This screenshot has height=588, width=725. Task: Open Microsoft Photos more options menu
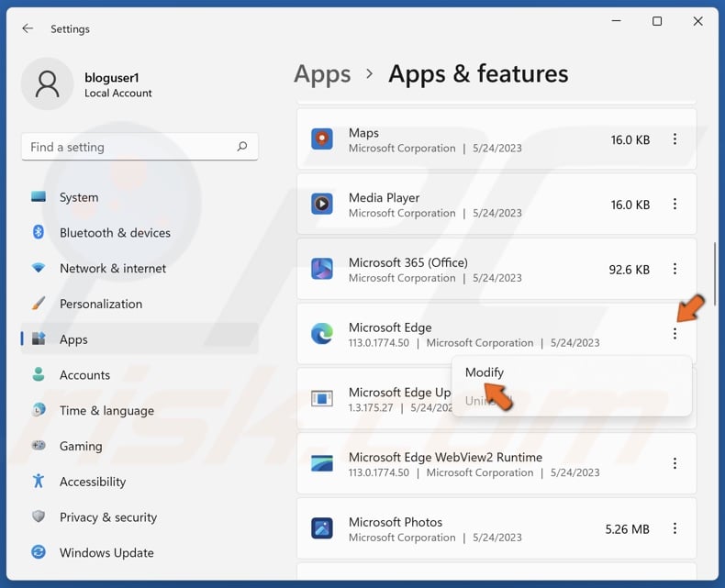(x=675, y=528)
